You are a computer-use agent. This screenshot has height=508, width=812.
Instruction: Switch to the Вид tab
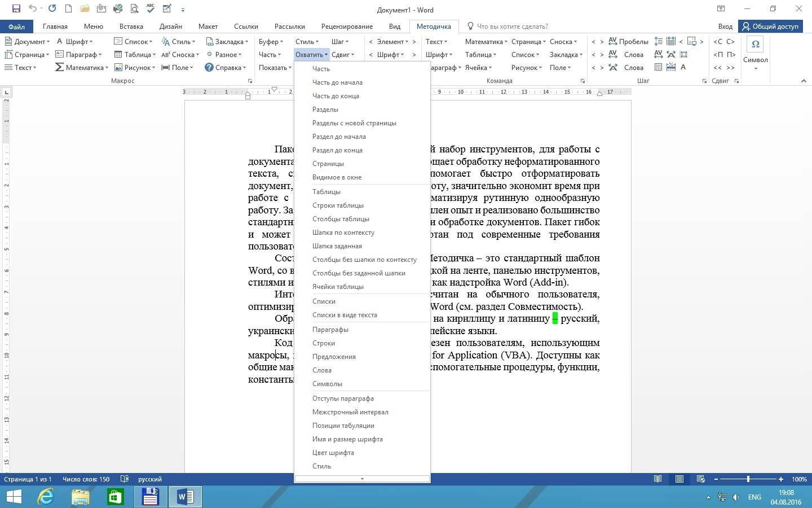coord(395,26)
